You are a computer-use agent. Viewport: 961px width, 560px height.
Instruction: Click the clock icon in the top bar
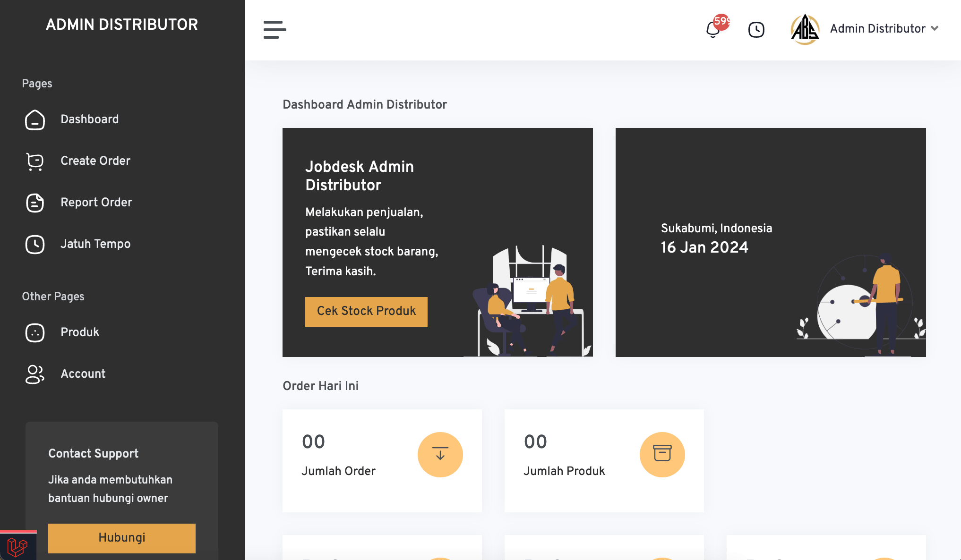(x=755, y=29)
